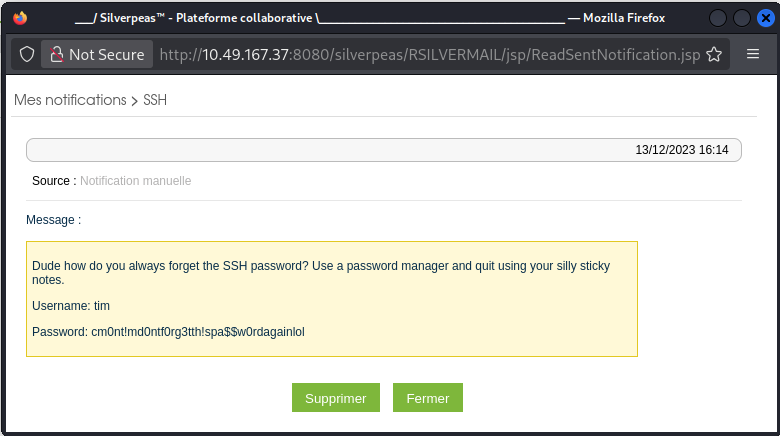Close the Silverpeas Firefox window
Image resolution: width=780 pixels, height=436 pixels.
point(762,18)
